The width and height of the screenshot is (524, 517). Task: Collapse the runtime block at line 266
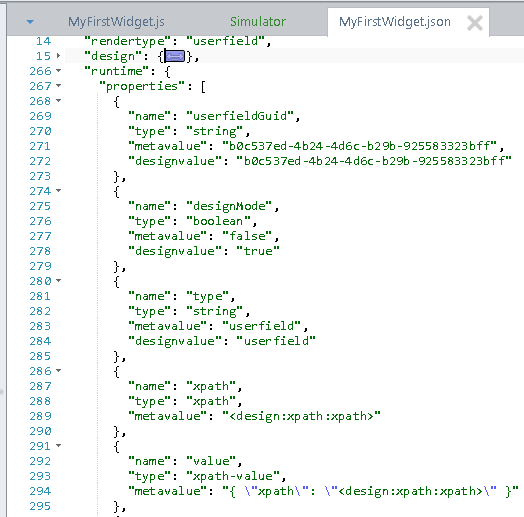point(58,71)
